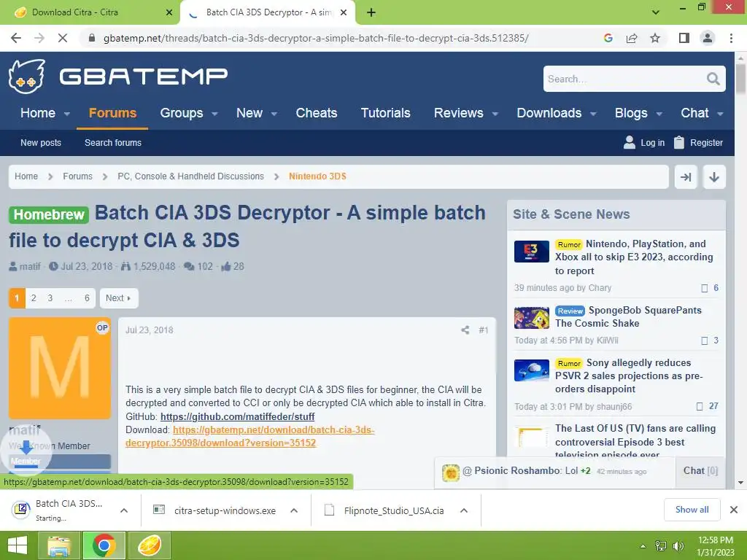Click the Forums breadcrumb link
Image resolution: width=747 pixels, height=560 pixels.
coord(77,176)
